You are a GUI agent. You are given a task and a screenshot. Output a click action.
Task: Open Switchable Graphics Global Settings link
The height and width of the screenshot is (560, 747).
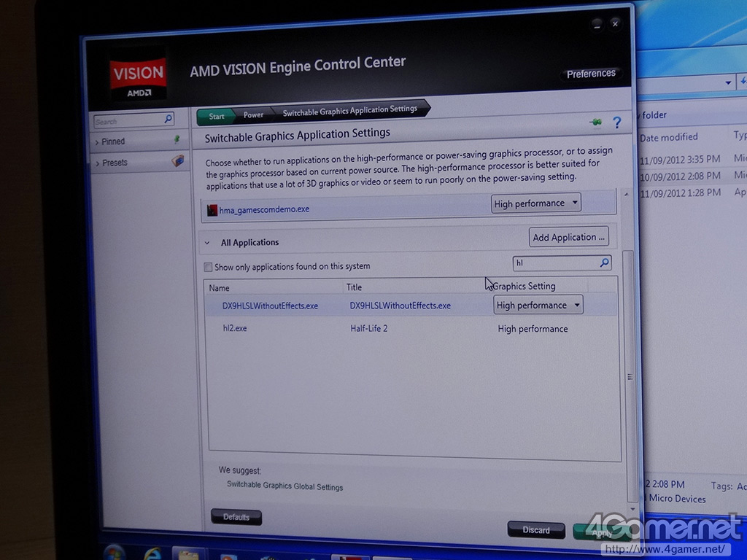[x=285, y=486]
